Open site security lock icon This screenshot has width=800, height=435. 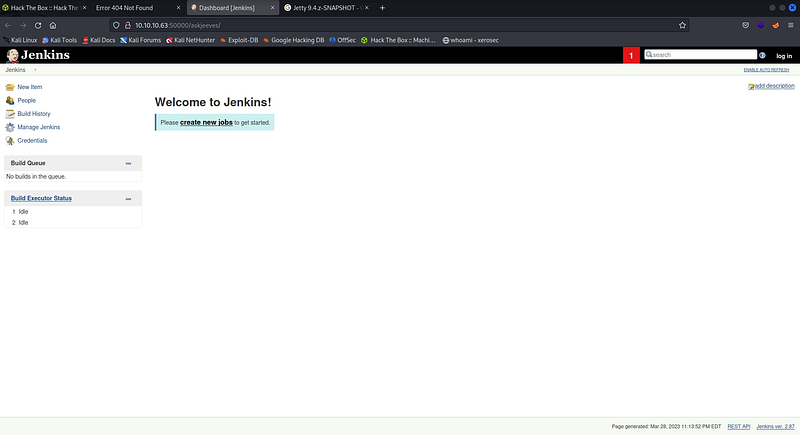click(128, 25)
